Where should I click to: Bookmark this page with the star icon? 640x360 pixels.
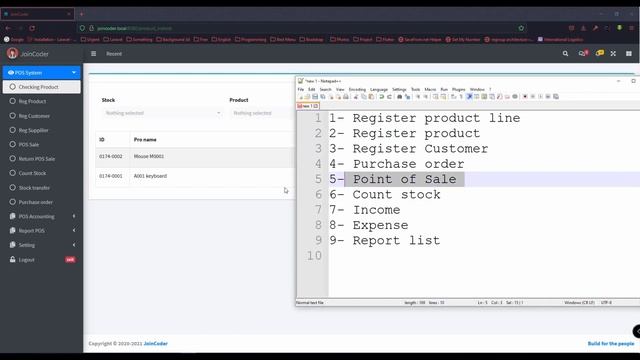[521, 28]
